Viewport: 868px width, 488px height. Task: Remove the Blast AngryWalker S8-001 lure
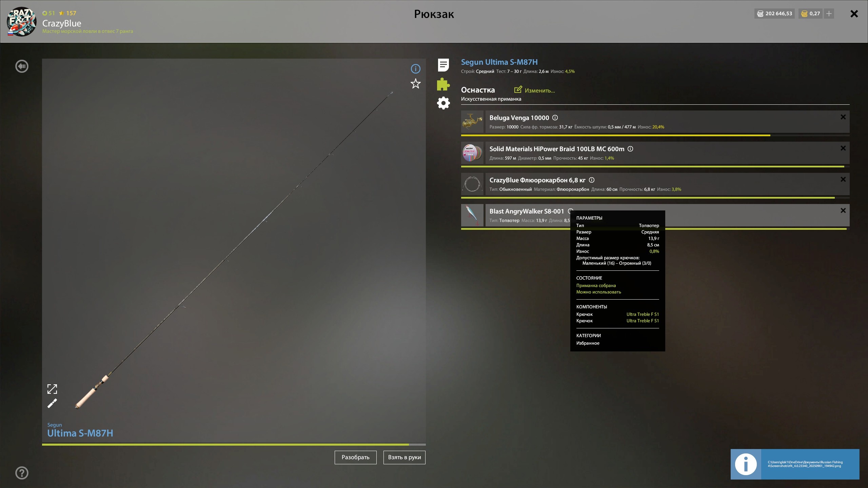tap(843, 210)
